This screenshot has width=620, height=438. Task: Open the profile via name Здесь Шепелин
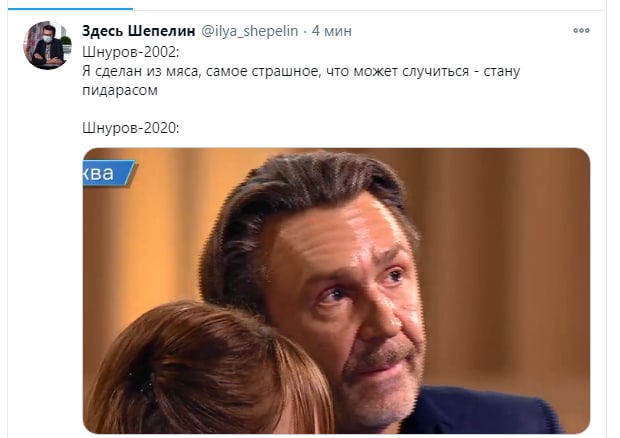[138, 31]
